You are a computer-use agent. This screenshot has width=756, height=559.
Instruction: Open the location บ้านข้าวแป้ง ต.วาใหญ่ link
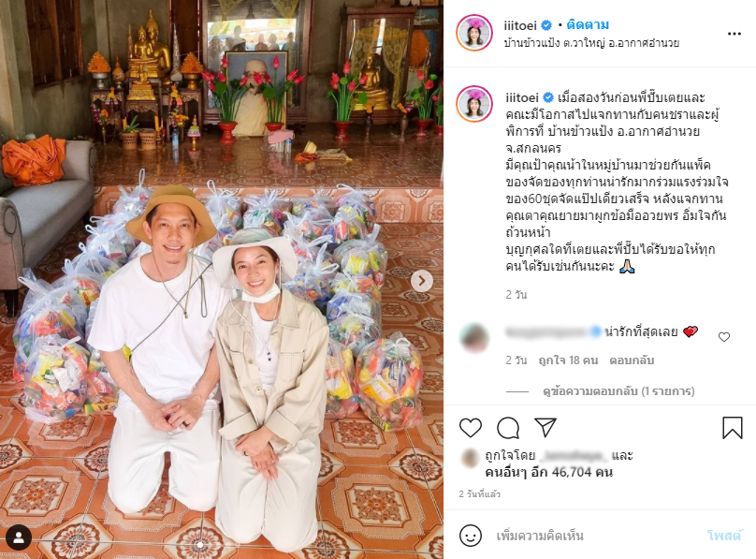pos(591,43)
